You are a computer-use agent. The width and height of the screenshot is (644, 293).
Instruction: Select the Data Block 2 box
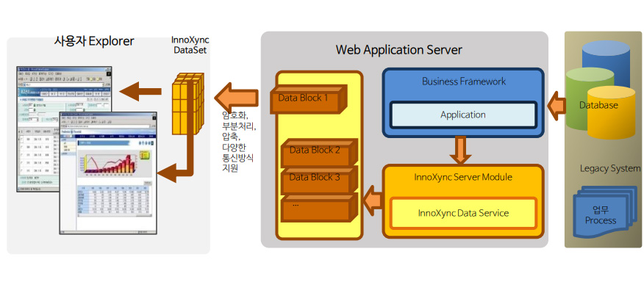(319, 152)
